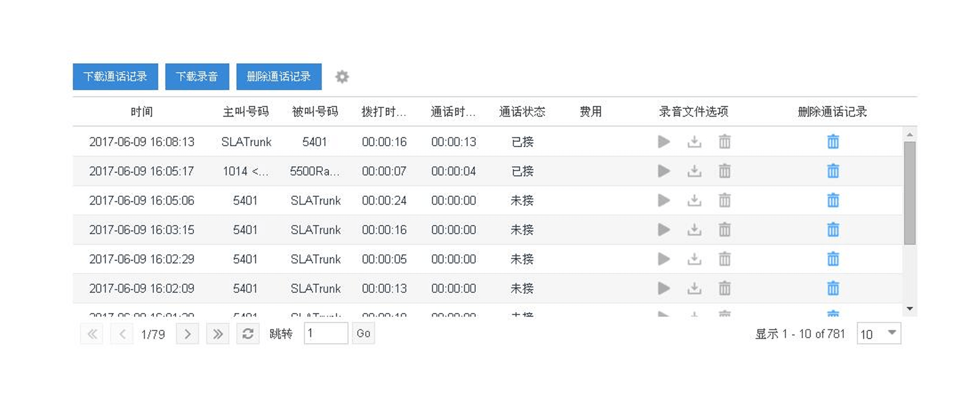Play recording for the 16:02:29 call

coord(664,259)
